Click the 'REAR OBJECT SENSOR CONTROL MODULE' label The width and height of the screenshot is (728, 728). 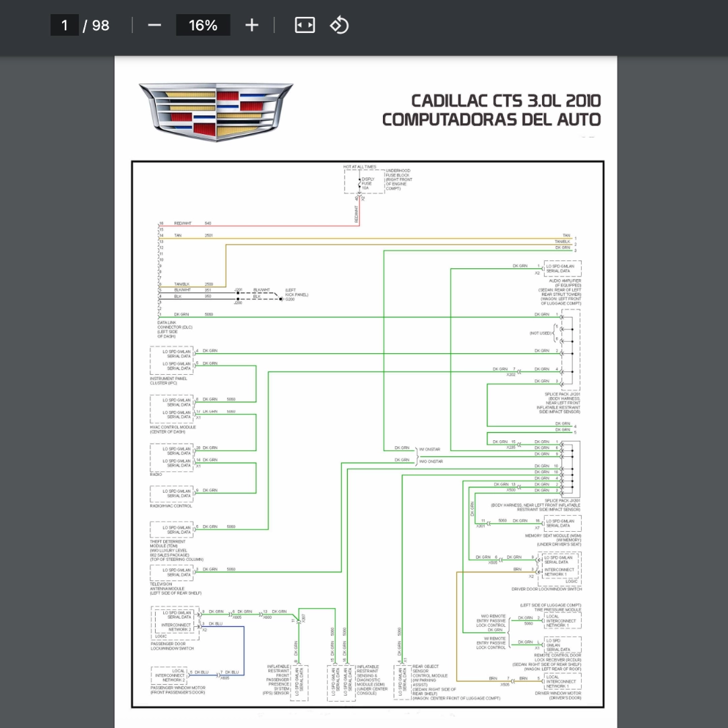[430, 671]
